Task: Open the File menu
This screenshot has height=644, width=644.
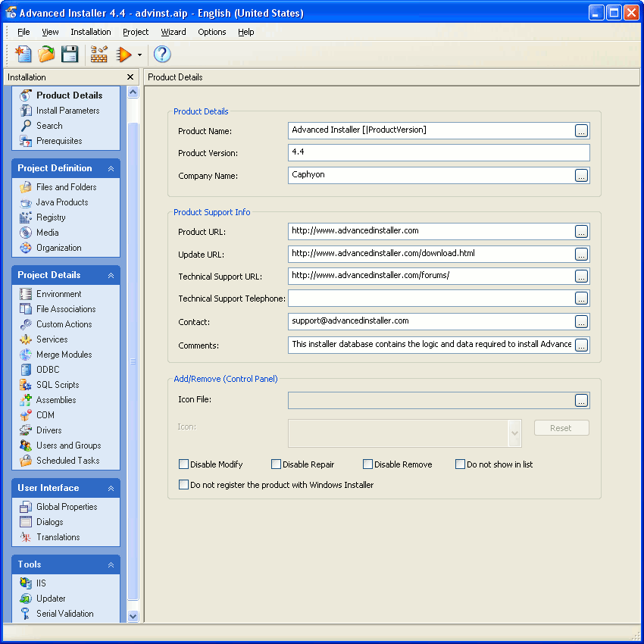Action: point(23,32)
